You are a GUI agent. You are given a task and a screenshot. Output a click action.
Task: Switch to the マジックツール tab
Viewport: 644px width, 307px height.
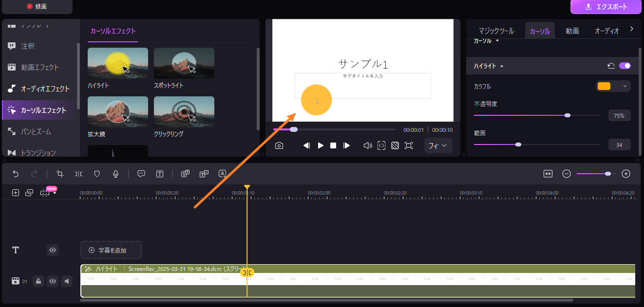(x=496, y=31)
